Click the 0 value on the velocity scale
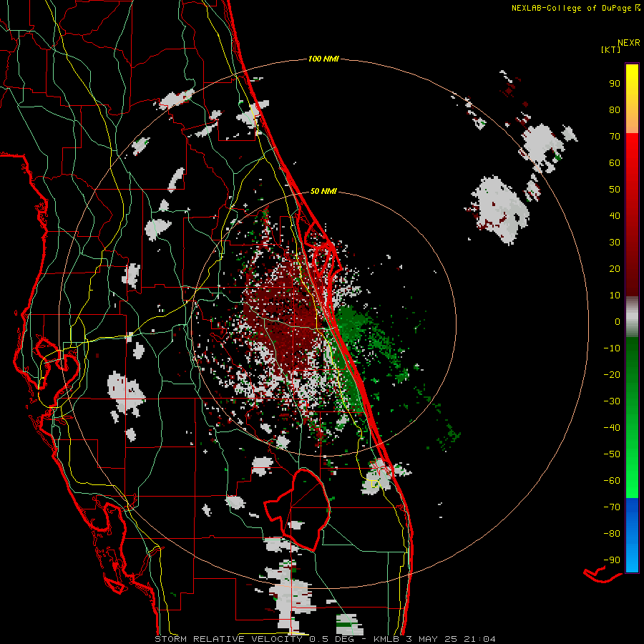644x644 pixels. pos(618,322)
